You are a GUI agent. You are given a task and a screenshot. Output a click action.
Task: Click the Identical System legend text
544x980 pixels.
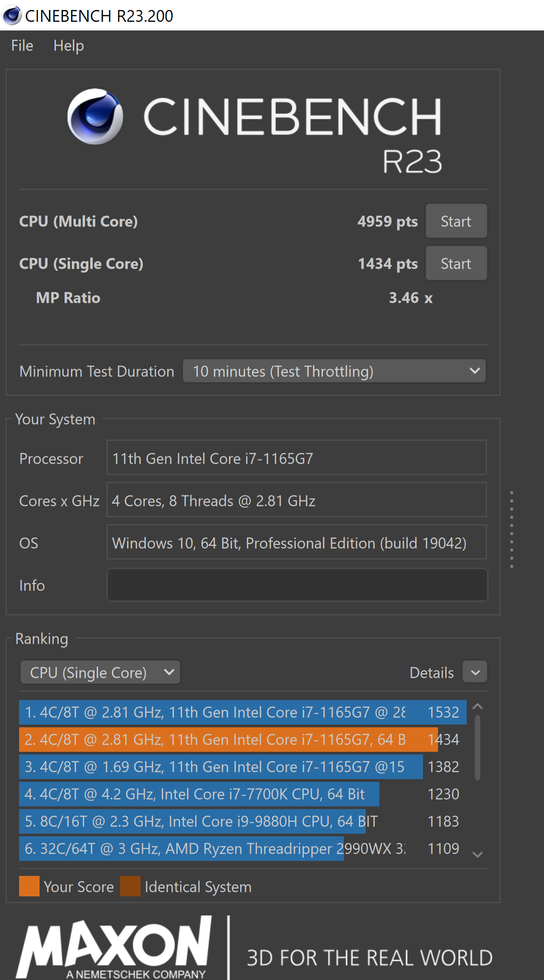(x=198, y=887)
